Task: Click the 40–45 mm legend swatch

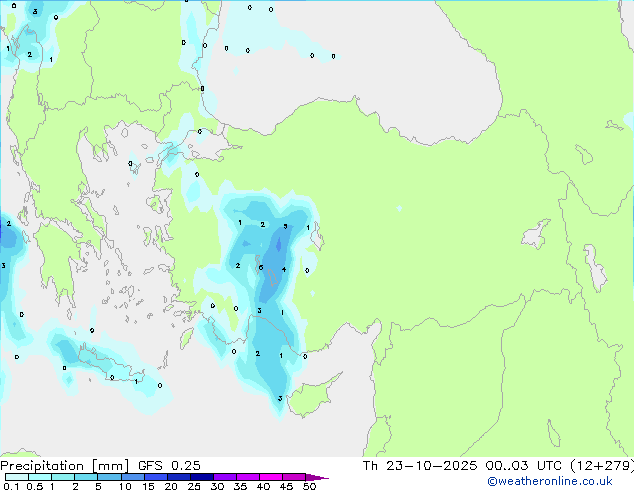Action: coord(271,477)
